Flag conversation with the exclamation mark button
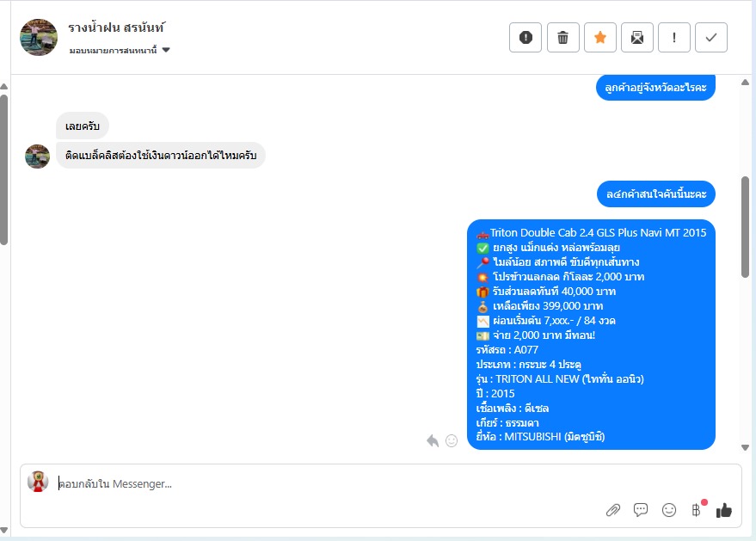Screen dimensions: 756x541 [x=674, y=37]
